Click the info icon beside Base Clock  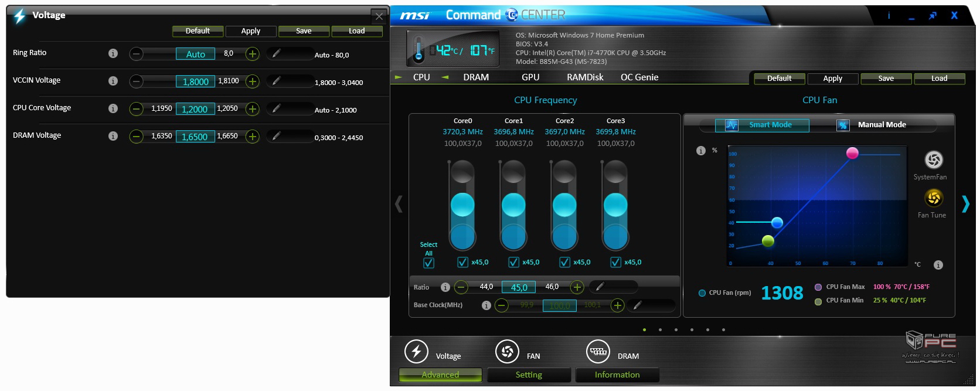(x=486, y=305)
